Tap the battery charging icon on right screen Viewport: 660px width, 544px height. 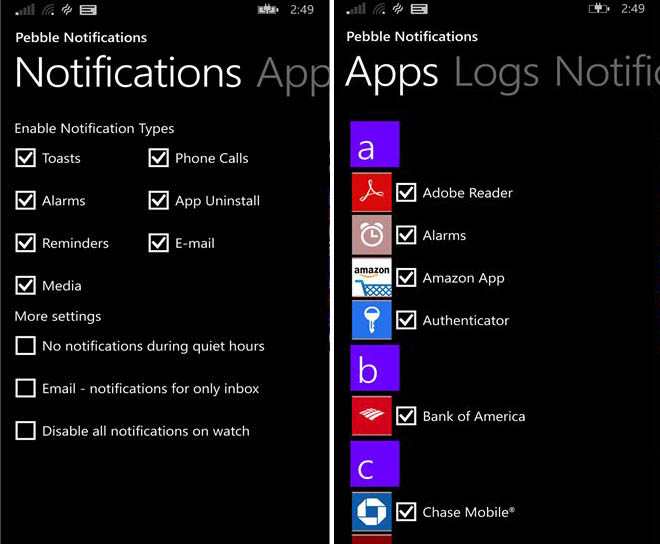(x=599, y=9)
